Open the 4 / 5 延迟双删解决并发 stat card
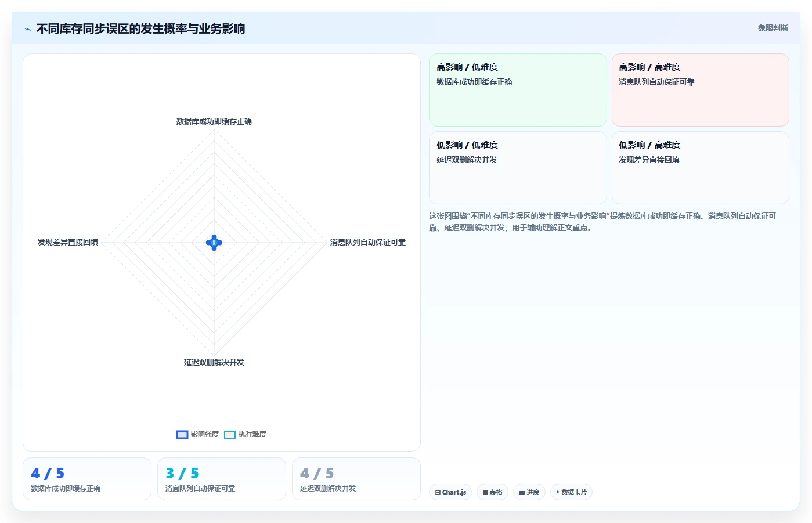The width and height of the screenshot is (812, 523). (x=356, y=479)
